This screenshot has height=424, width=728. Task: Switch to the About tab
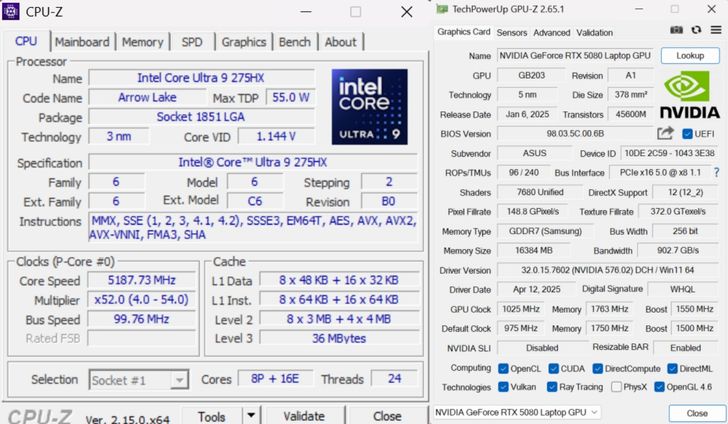340,42
